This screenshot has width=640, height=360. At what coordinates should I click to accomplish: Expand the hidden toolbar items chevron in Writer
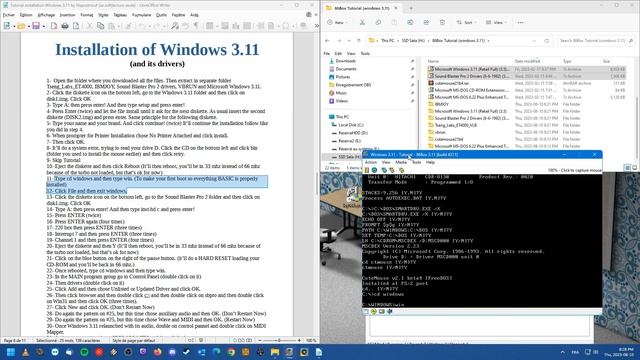(x=316, y=26)
